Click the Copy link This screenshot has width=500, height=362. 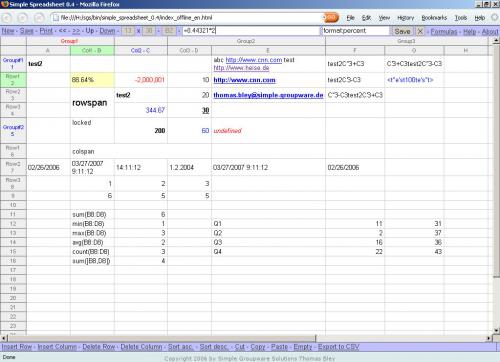258,347
